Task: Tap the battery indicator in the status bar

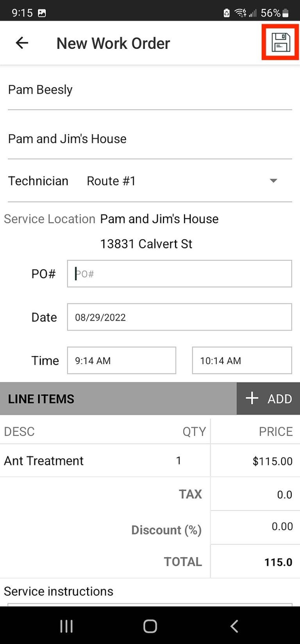Action: pos(286,13)
